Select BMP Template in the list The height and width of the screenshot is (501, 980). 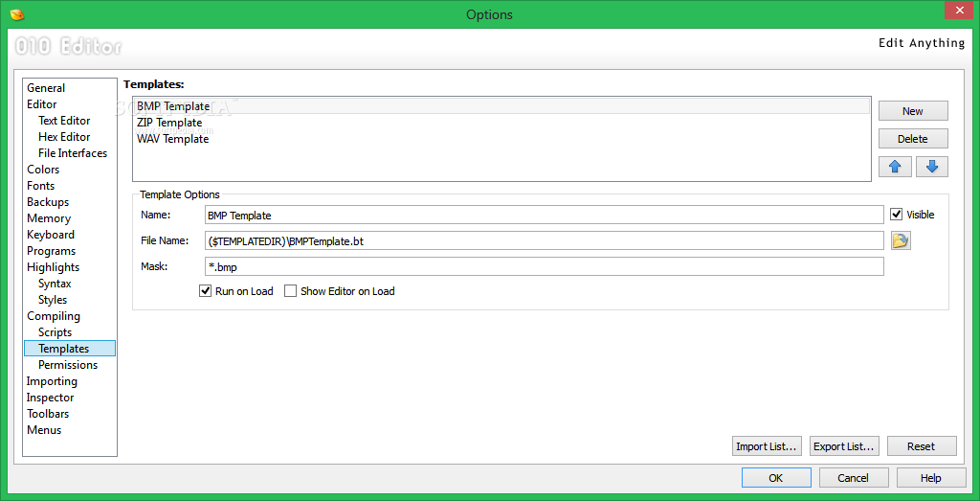(x=501, y=106)
